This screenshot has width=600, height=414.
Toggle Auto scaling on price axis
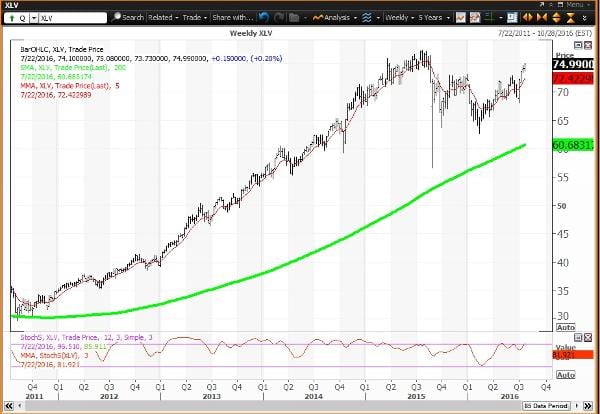point(564,327)
